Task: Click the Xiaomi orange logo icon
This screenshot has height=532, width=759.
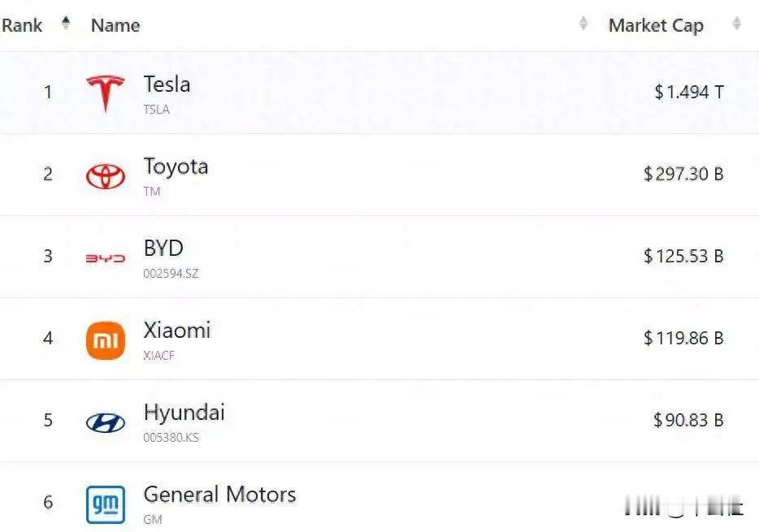Action: [106, 340]
